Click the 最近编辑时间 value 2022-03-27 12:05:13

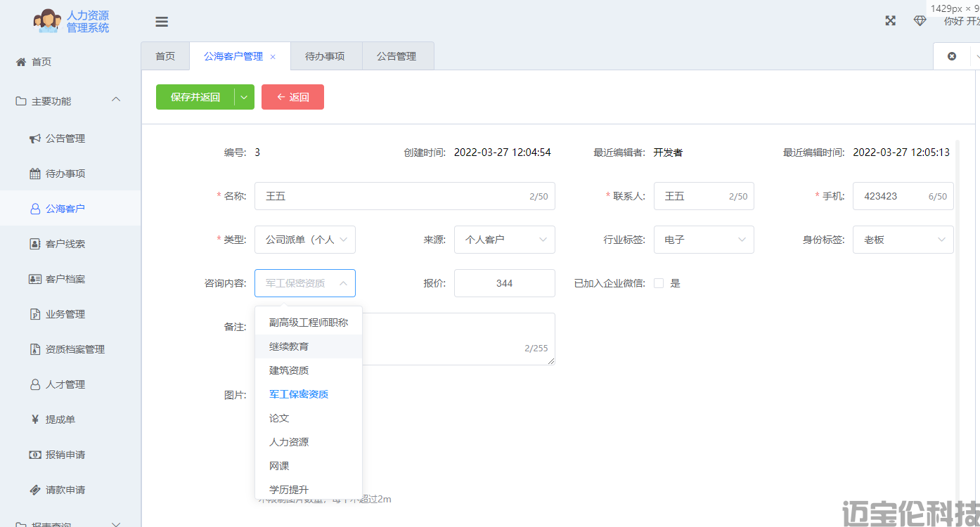click(901, 152)
